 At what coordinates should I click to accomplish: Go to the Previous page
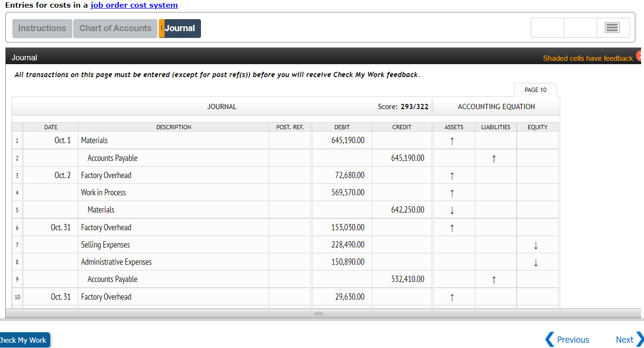[x=567, y=339]
